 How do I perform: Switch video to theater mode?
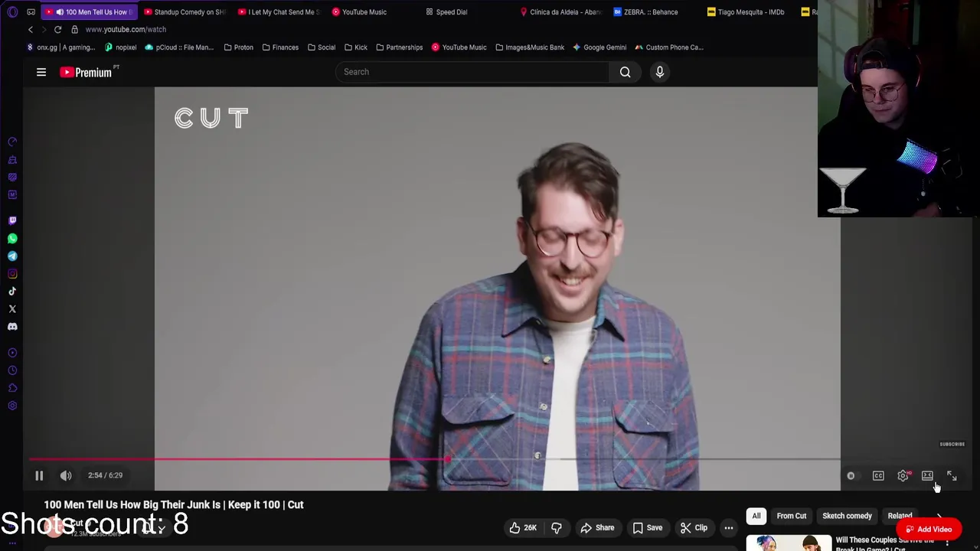point(927,476)
